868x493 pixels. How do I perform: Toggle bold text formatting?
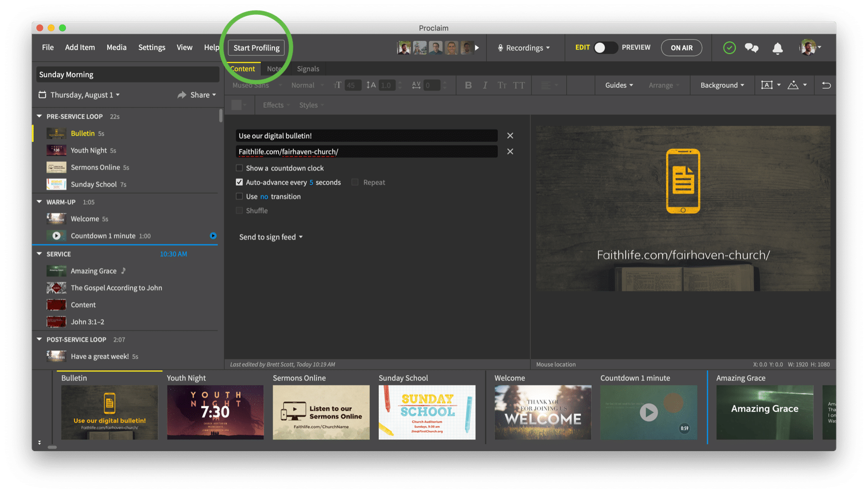(468, 85)
